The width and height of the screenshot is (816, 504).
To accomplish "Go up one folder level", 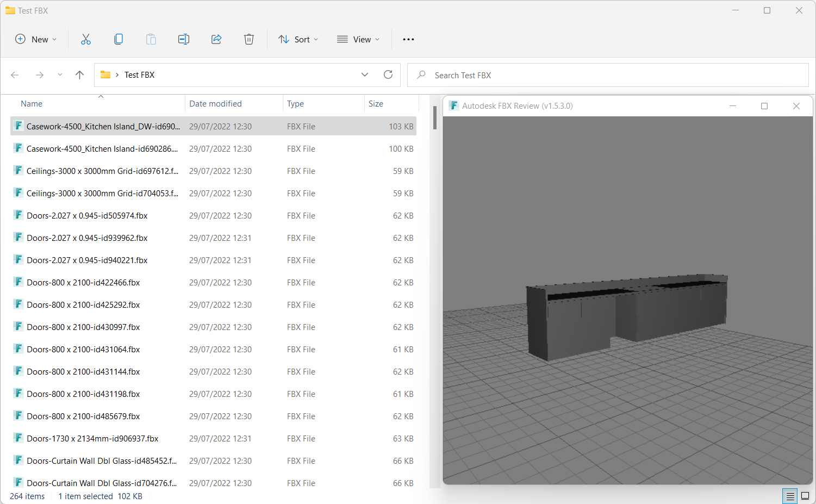I will 80,75.
